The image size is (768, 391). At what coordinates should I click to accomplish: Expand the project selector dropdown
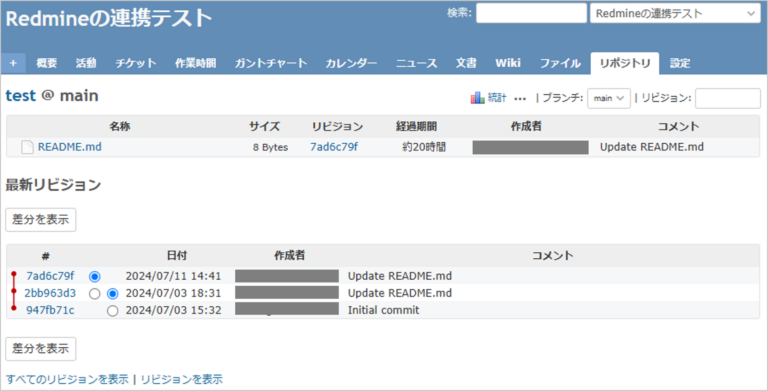675,14
